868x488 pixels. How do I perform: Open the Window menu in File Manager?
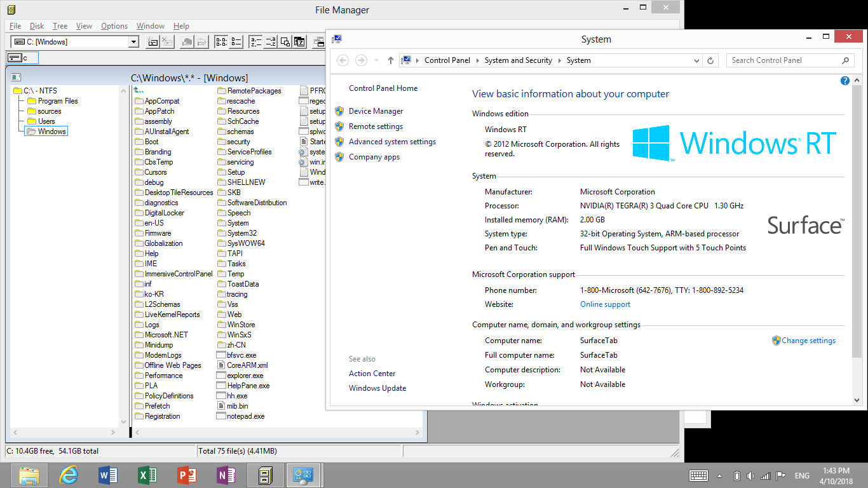(x=151, y=26)
